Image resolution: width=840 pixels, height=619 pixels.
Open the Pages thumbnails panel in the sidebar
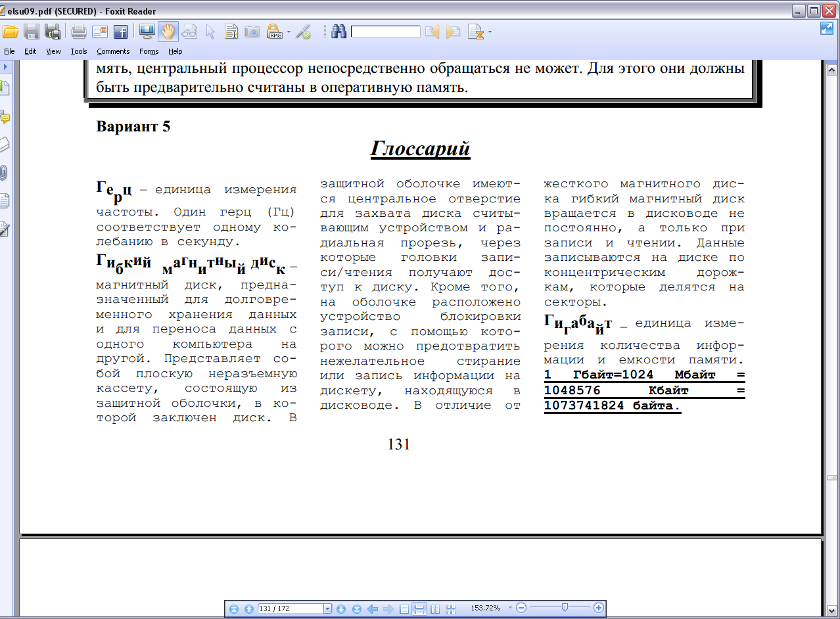pyautogui.click(x=5, y=200)
